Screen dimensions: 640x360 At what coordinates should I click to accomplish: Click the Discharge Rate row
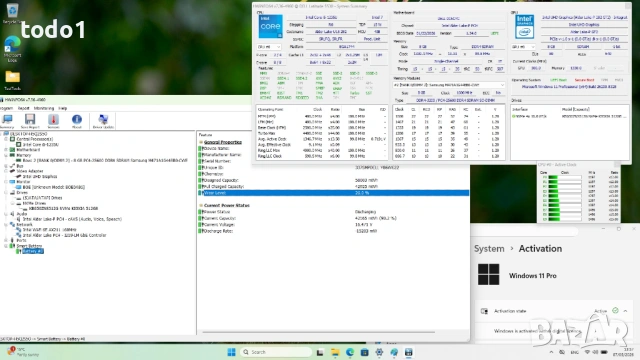(333, 231)
